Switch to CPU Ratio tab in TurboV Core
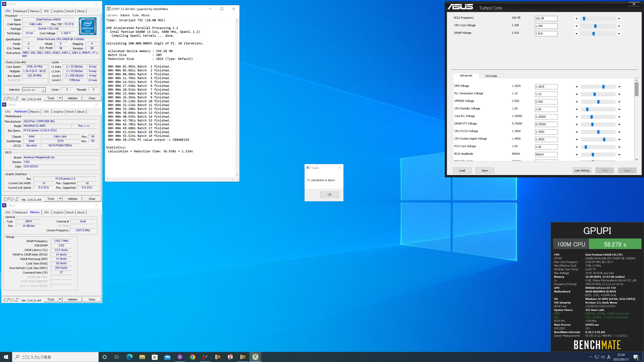 pos(491,76)
